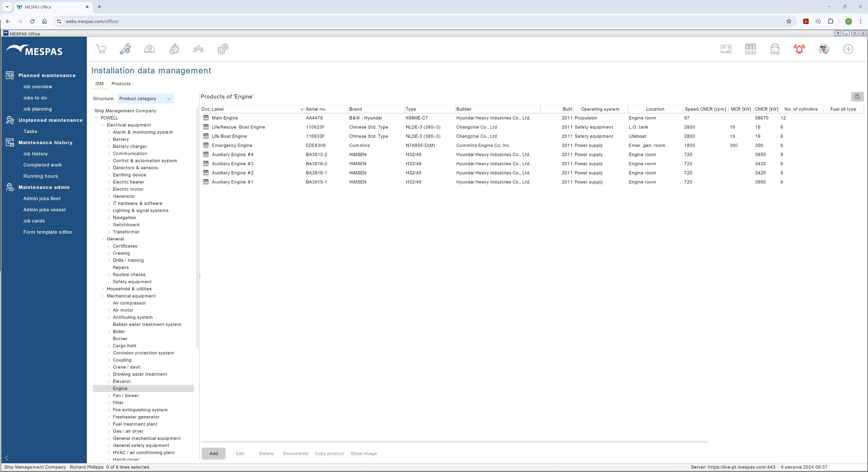This screenshot has width=868, height=472.
Task: Expand the Boiler tree node arrow
Action: [x=109, y=331]
